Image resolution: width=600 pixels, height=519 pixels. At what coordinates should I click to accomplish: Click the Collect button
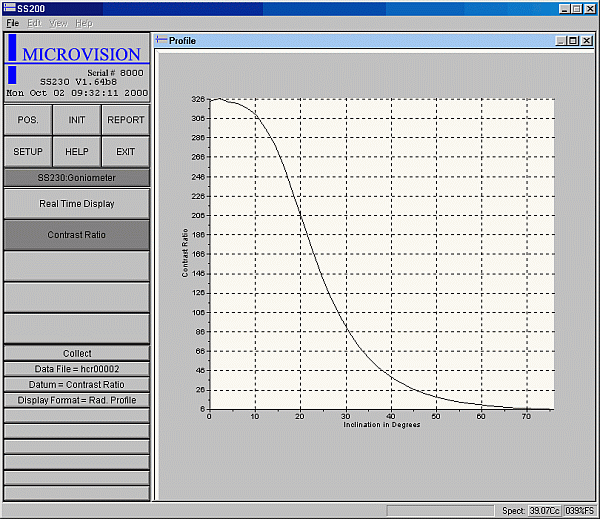(x=77, y=353)
